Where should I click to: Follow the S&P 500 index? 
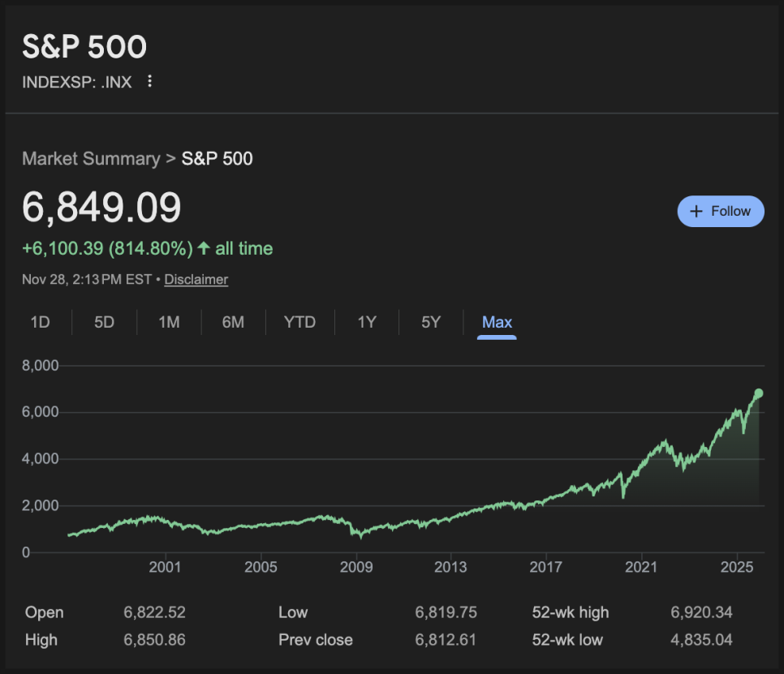[x=721, y=212]
